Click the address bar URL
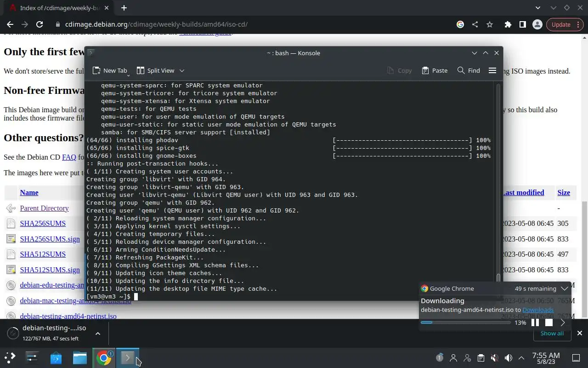588x368 pixels. (x=156, y=24)
